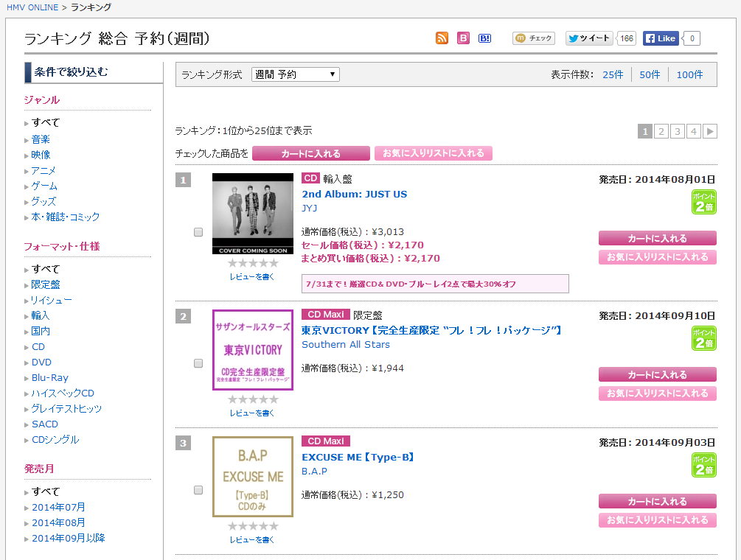The height and width of the screenshot is (560, 741).
Task: Open the B.A.P EXCUSE ME cover thumbnail
Action: (253, 477)
